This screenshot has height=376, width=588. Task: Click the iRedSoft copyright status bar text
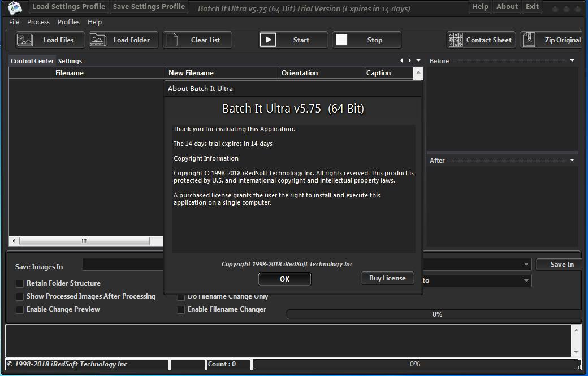click(x=67, y=364)
